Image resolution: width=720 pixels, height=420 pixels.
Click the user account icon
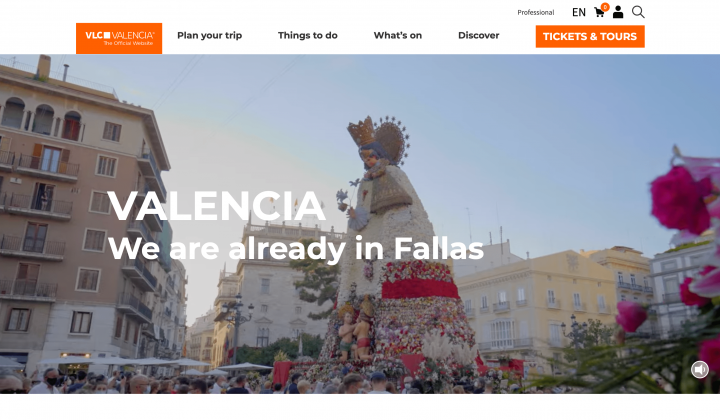(618, 12)
